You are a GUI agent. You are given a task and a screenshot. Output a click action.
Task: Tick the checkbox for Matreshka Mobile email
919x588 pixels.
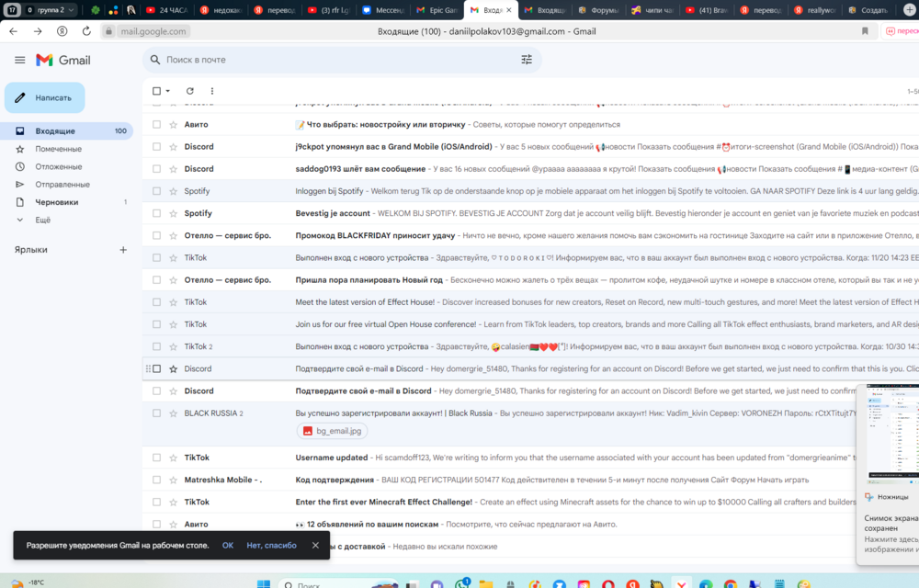point(156,481)
